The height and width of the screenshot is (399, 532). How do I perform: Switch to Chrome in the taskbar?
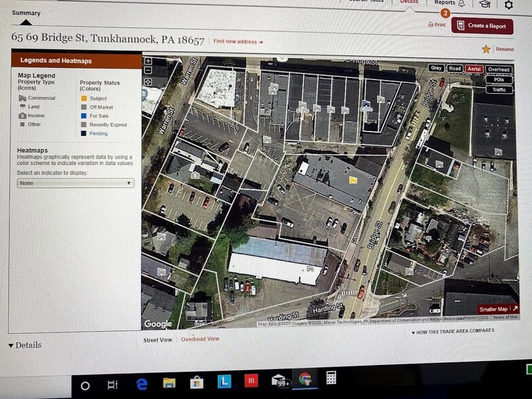(x=305, y=379)
